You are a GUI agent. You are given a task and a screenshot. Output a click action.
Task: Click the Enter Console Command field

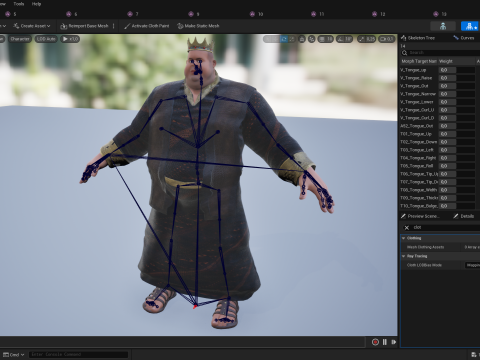pos(78,355)
